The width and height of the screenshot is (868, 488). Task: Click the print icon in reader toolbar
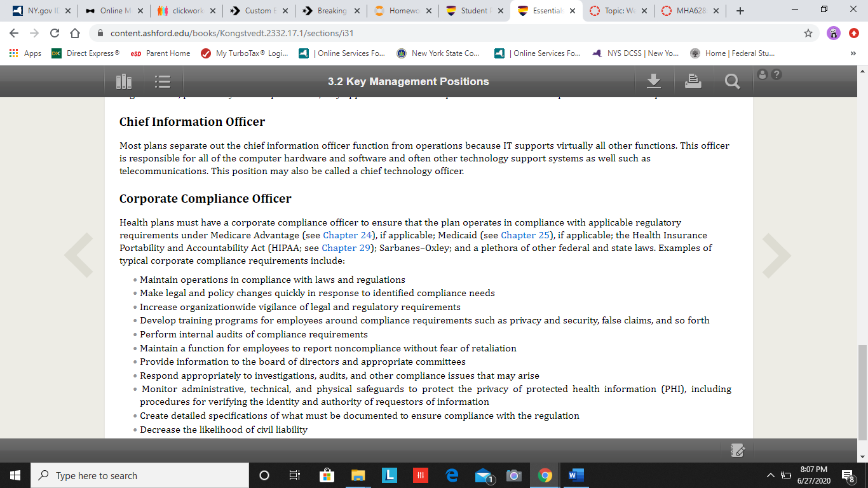pyautogui.click(x=693, y=81)
